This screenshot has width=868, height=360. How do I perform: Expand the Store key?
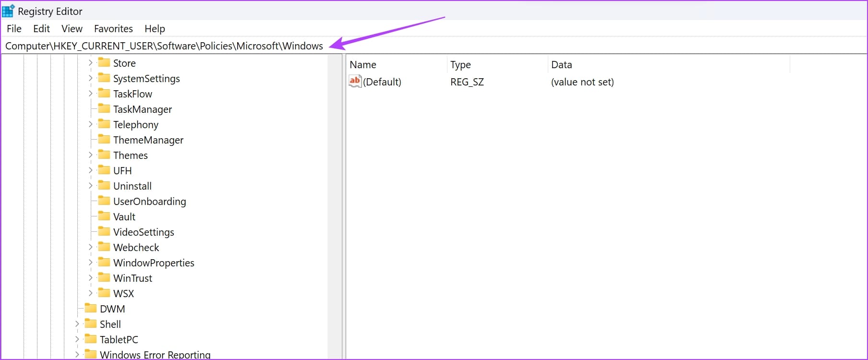tap(90, 63)
